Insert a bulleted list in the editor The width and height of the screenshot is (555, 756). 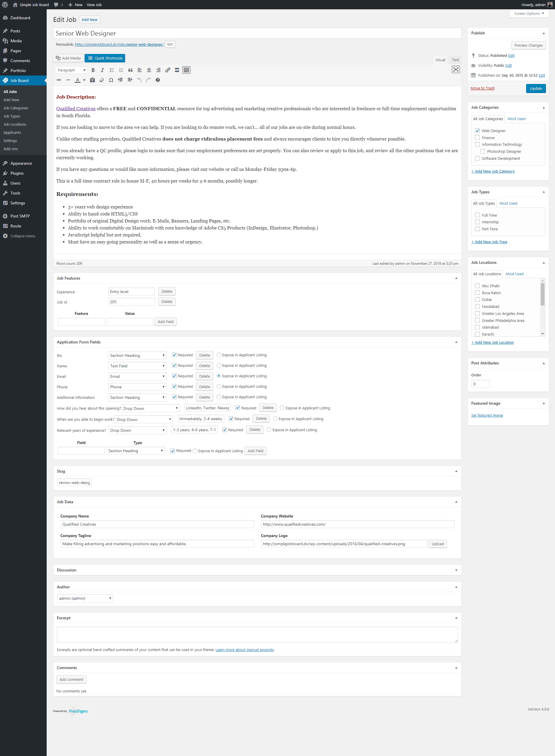(111, 70)
